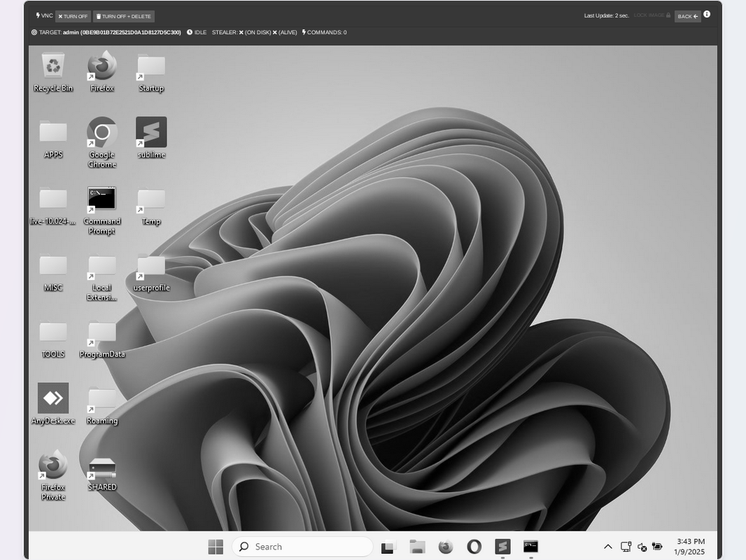Open File Explorer from the taskbar
The image size is (746, 560).
[x=418, y=547]
